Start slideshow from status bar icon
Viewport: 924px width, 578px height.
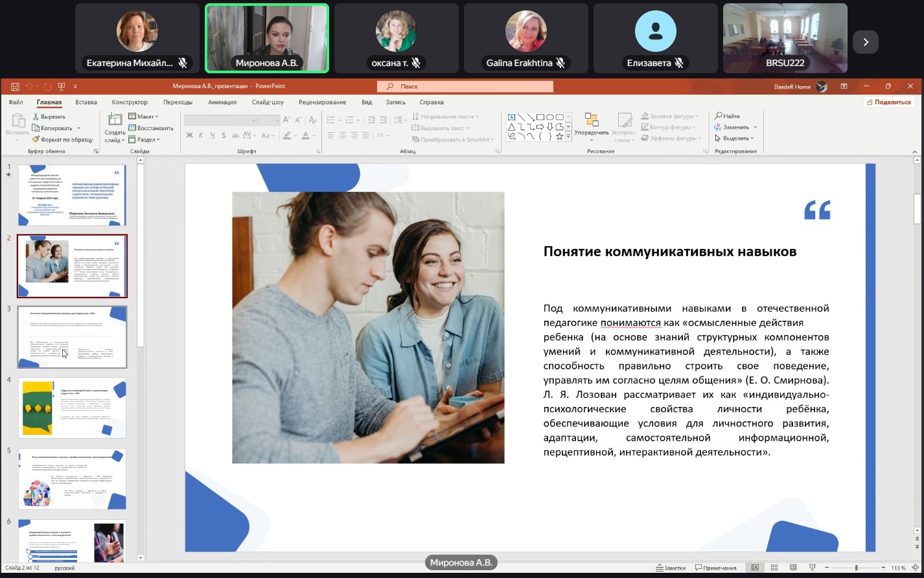[x=812, y=568]
